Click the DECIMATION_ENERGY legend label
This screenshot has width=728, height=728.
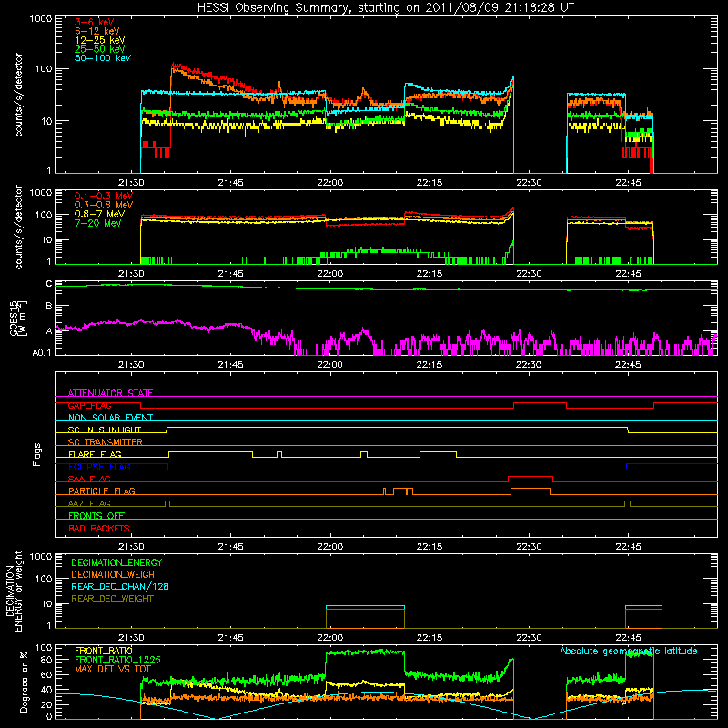pos(116,562)
